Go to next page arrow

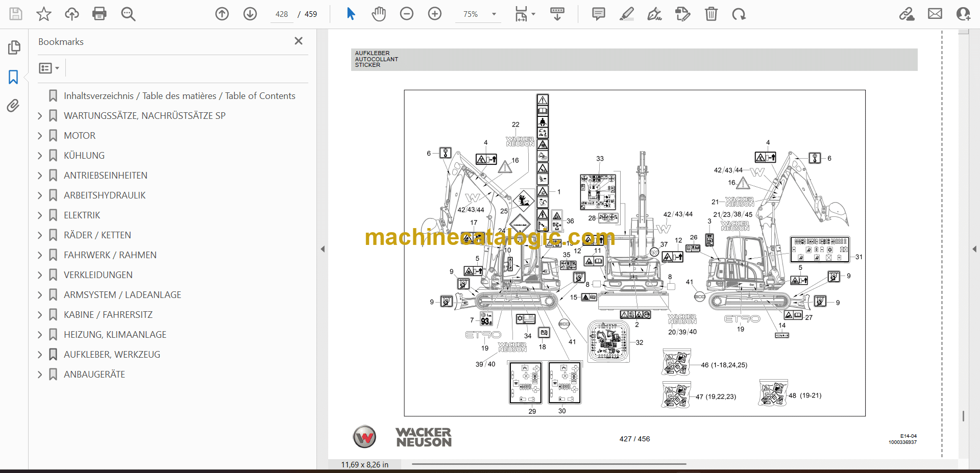pyautogui.click(x=250, y=14)
